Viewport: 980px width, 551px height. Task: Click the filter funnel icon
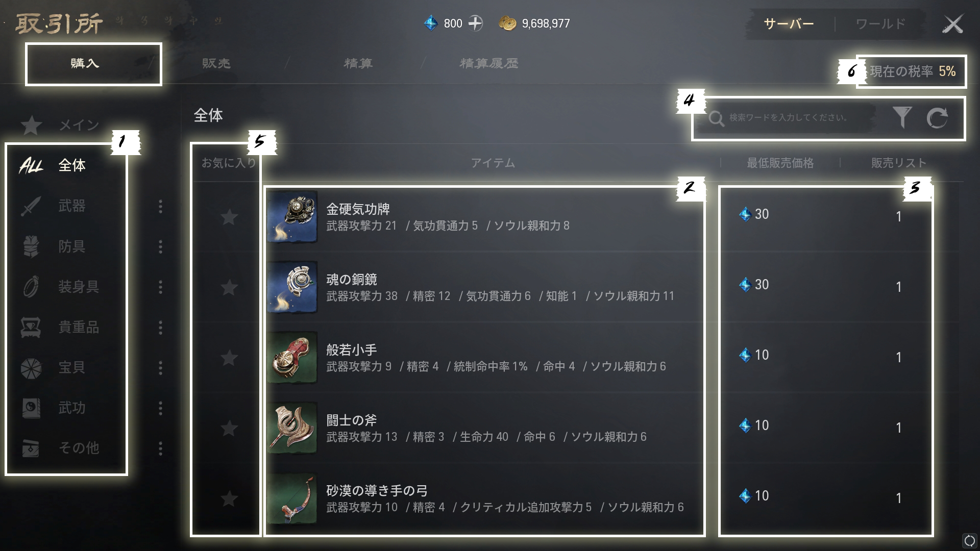click(902, 117)
